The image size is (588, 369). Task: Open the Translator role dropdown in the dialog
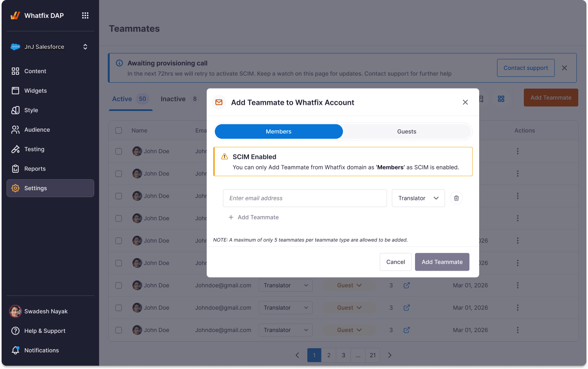click(418, 198)
